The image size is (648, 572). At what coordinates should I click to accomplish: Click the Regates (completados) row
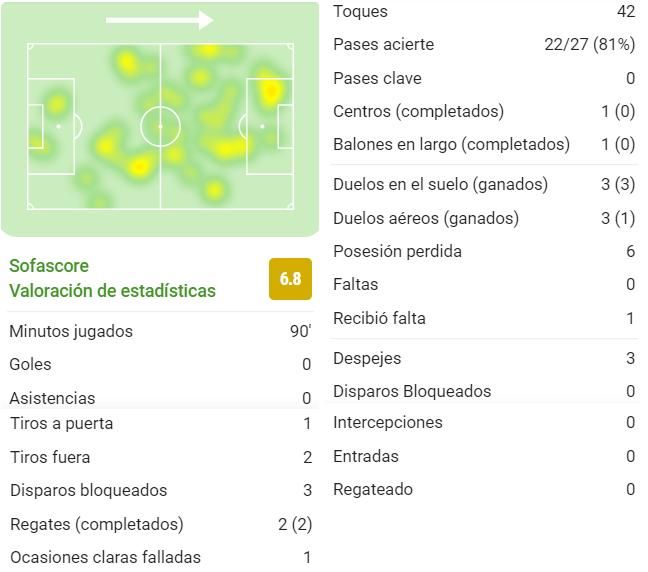click(160, 524)
